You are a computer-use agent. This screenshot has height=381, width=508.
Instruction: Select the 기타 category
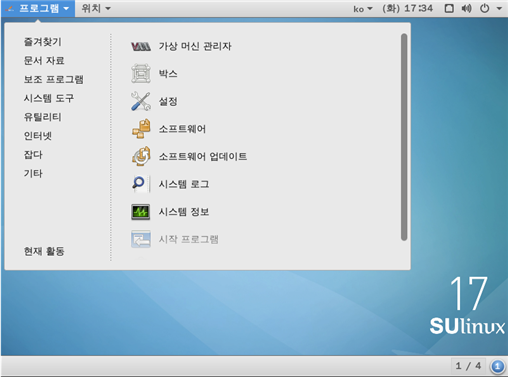tap(33, 173)
